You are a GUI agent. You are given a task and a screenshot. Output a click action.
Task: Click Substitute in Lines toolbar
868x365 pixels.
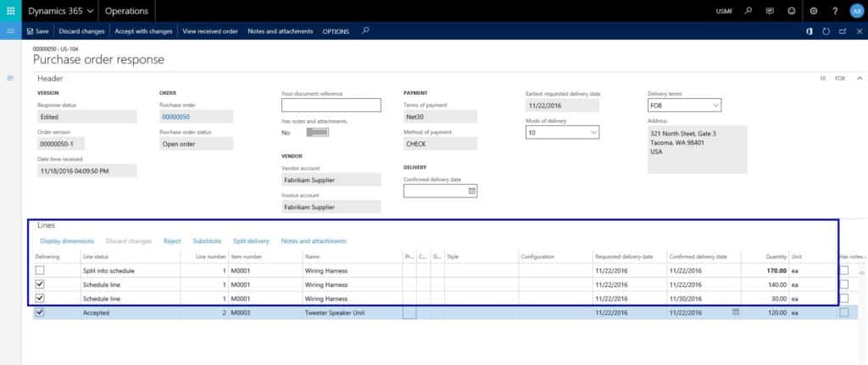pyautogui.click(x=207, y=241)
